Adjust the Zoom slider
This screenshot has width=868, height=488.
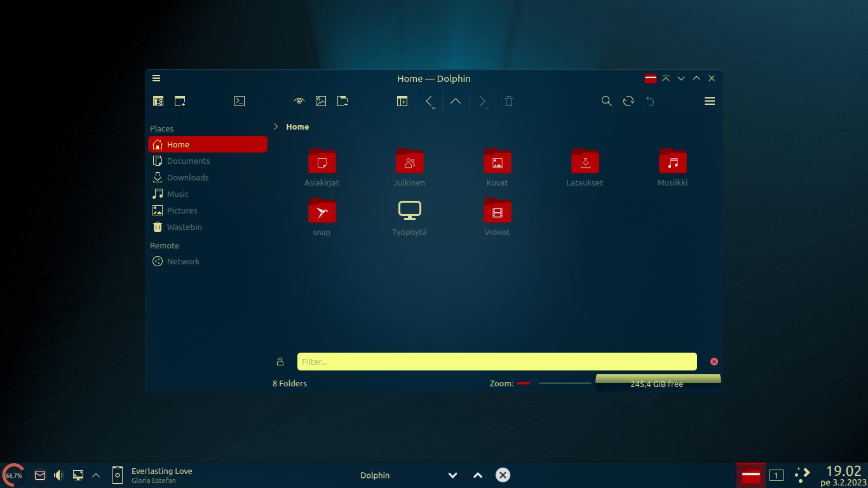[x=553, y=383]
